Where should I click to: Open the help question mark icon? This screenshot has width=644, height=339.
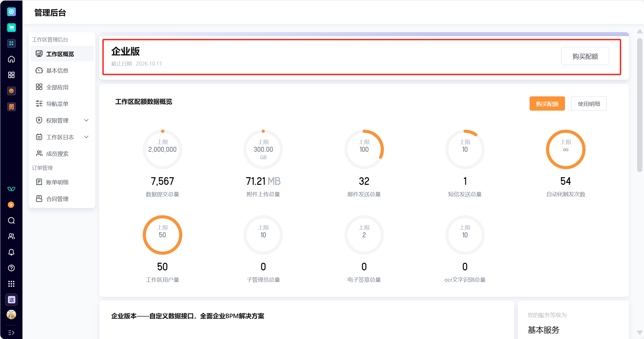click(x=11, y=268)
